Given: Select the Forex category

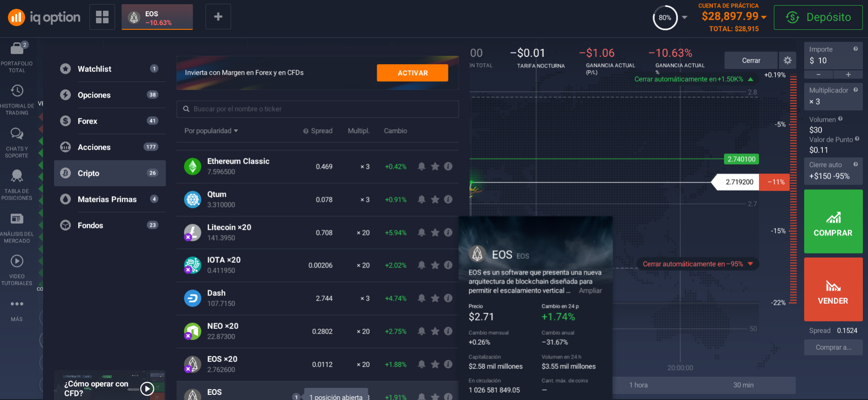Looking at the screenshot, I should click(110, 121).
